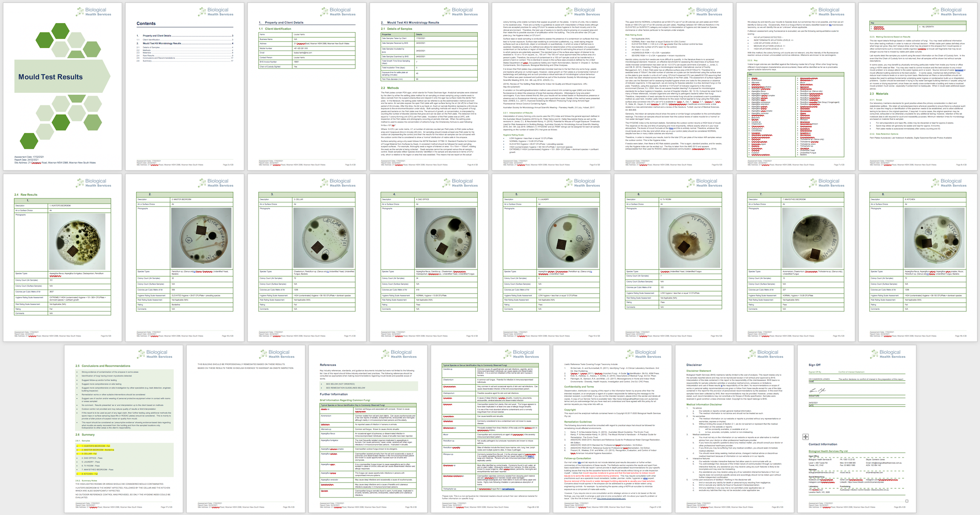Image resolution: width=980 pixels, height=515 pixels.
Task: Click the Biological Health Services logo on the Disclaimer page
Action: click(x=765, y=354)
